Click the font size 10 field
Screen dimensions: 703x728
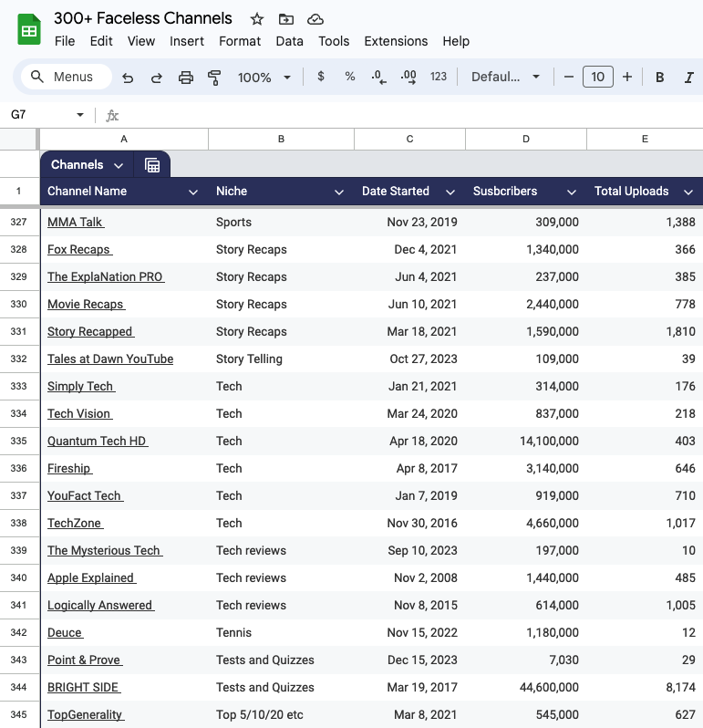pos(597,77)
